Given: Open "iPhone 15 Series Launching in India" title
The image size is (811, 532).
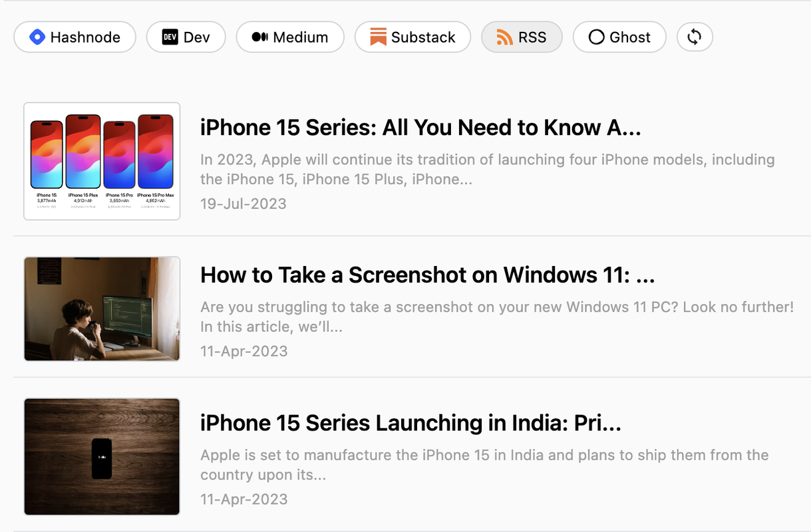Looking at the screenshot, I should pos(410,423).
